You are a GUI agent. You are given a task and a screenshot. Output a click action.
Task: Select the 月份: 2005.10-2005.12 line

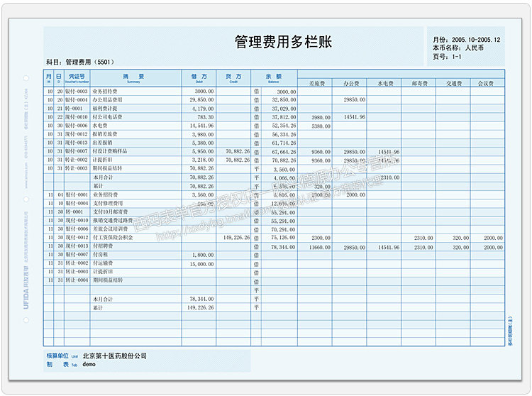coord(466,40)
